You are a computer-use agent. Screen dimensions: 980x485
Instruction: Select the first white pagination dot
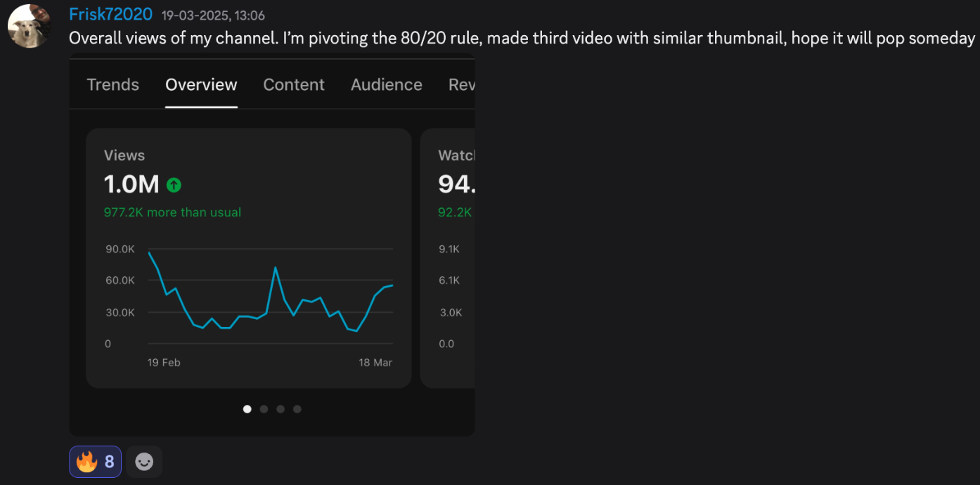(247, 409)
